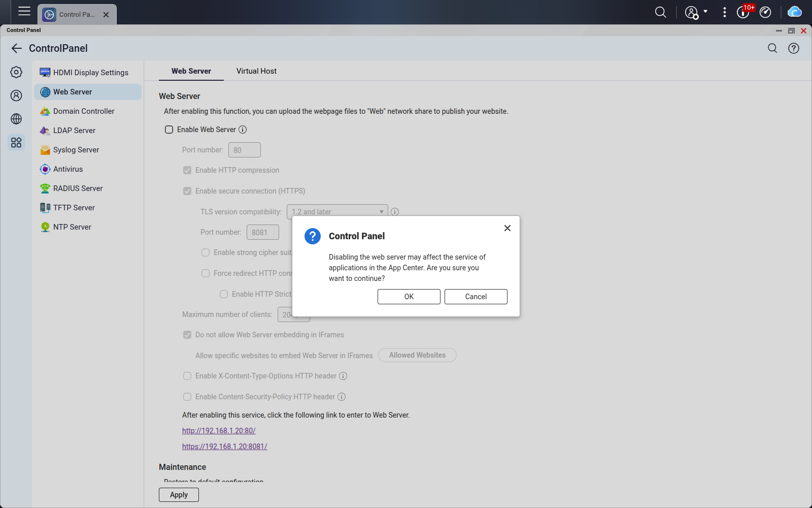Screen dimensions: 812x508
Task: Open the desktop search magnifier
Action: [660, 12]
